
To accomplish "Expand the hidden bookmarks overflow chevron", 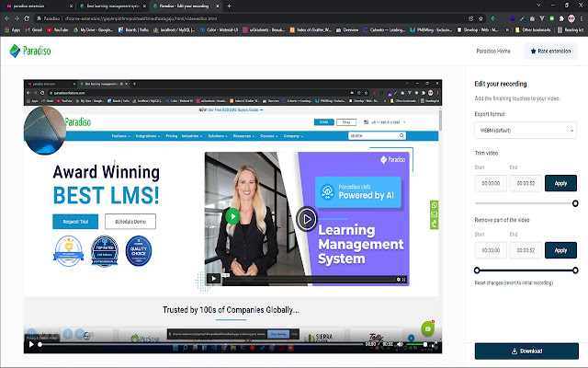I will tap(507, 29).
